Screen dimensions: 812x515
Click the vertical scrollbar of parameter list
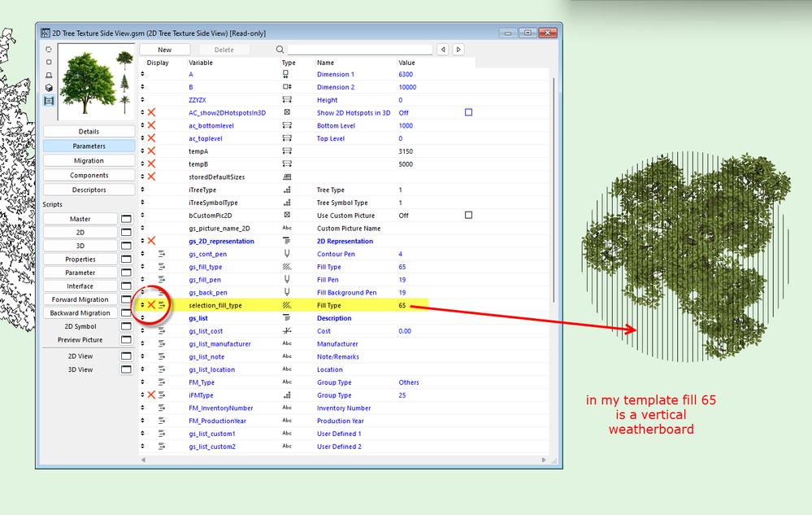(553, 189)
